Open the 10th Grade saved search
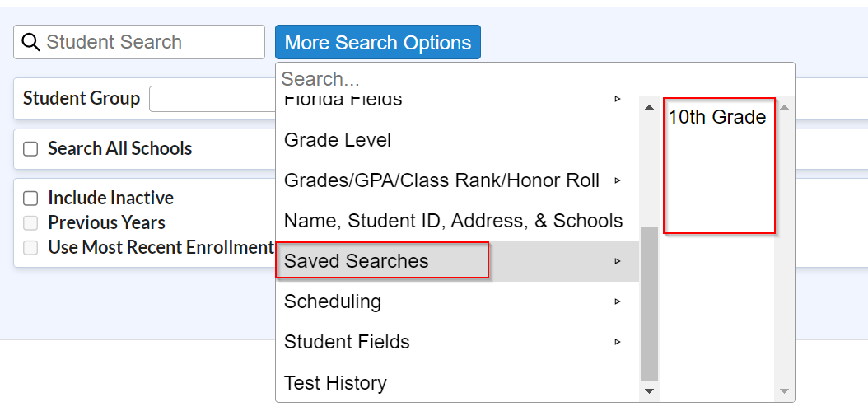868x416 pixels. (x=716, y=117)
